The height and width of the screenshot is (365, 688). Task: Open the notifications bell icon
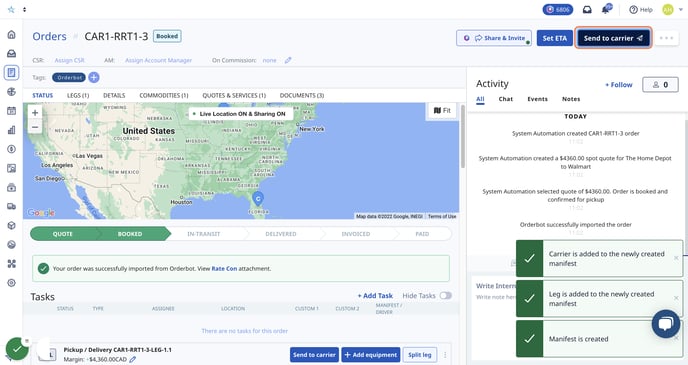pos(607,9)
